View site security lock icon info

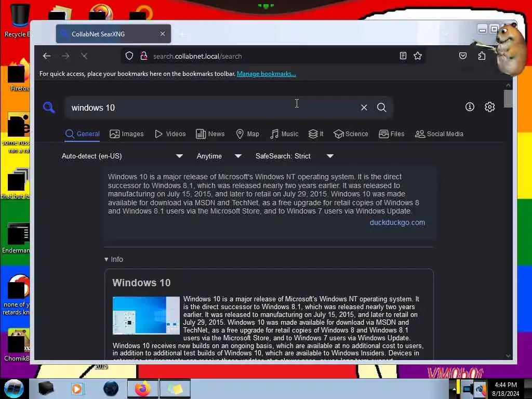(144, 56)
